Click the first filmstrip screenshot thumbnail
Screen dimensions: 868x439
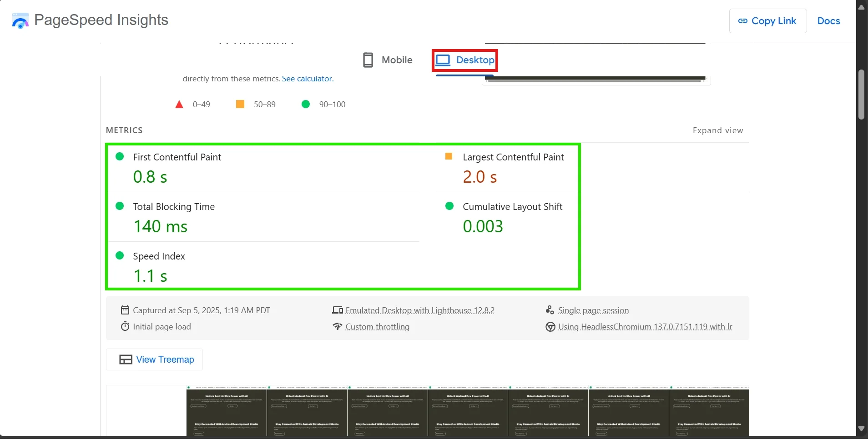(227, 411)
